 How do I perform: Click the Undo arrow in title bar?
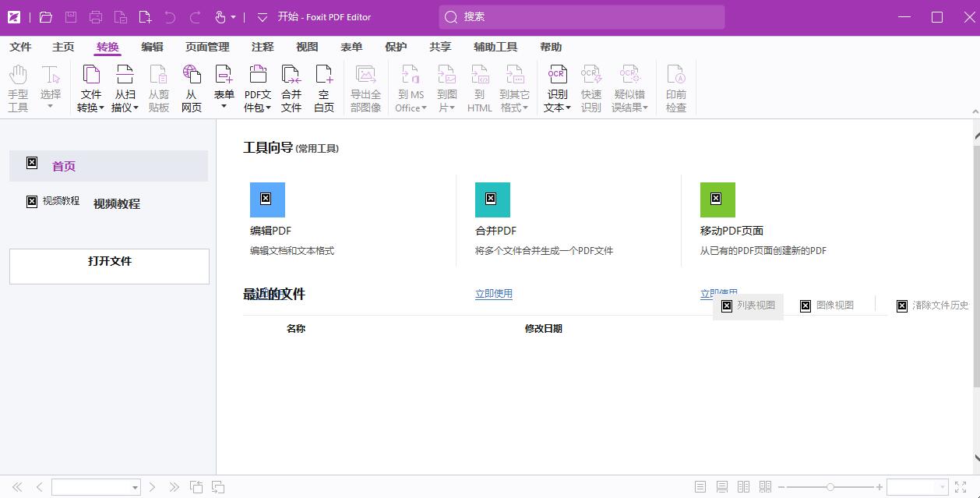pyautogui.click(x=170, y=17)
